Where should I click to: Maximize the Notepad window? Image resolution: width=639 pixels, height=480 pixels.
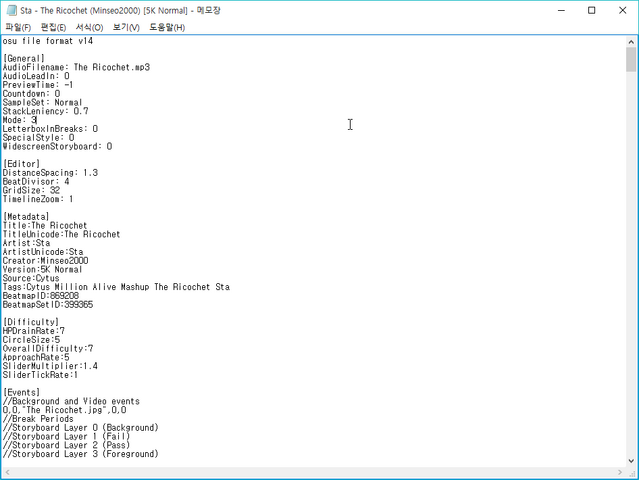point(591,10)
